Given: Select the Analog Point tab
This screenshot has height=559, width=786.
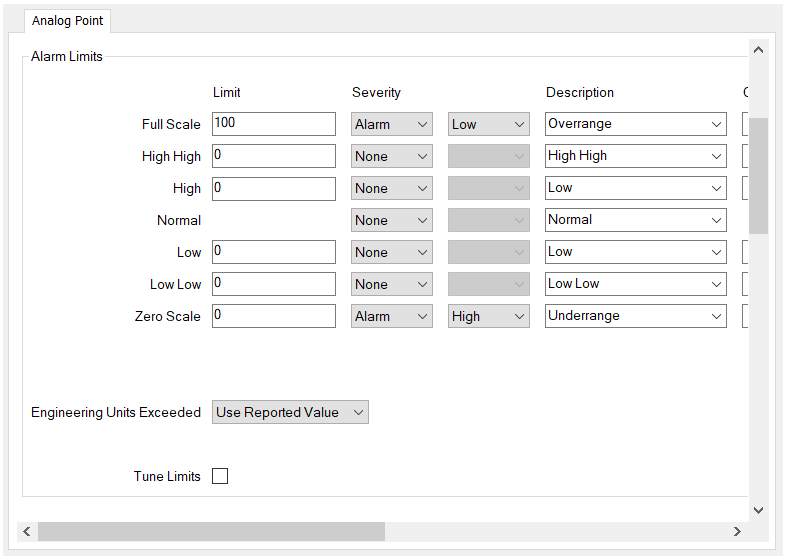Looking at the screenshot, I should click(68, 21).
